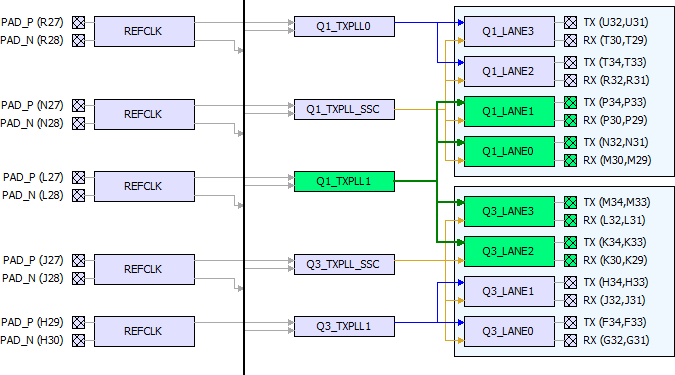This screenshot has width=675, height=375.
Task: Click the RX (G32,G31) pad icon
Action: tap(570, 341)
